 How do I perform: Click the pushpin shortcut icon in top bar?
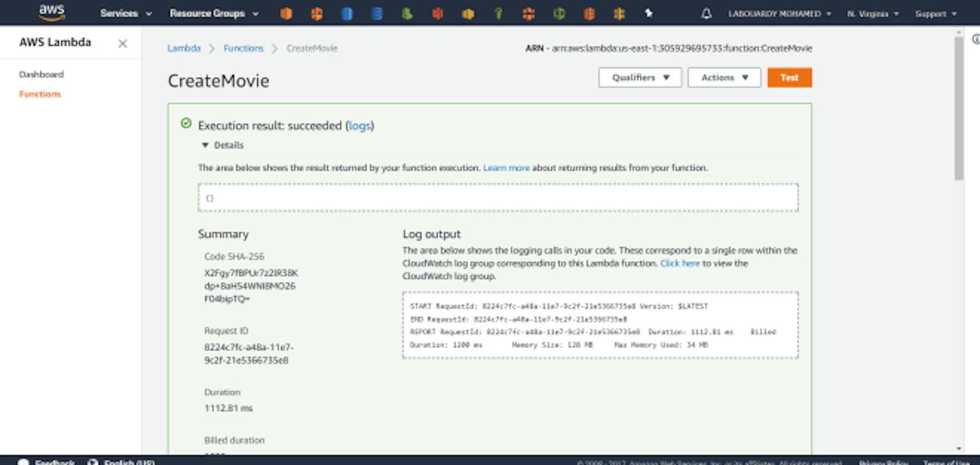tap(649, 13)
